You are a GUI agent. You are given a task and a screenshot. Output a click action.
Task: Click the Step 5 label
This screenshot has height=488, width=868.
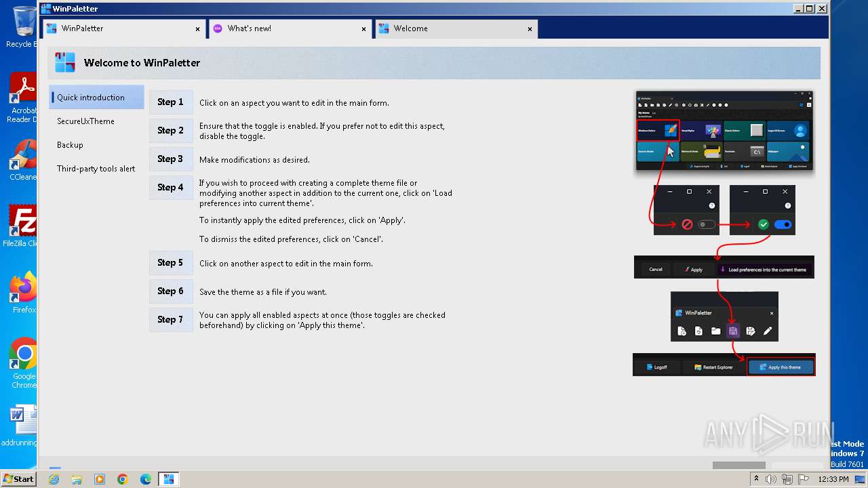[171, 263]
